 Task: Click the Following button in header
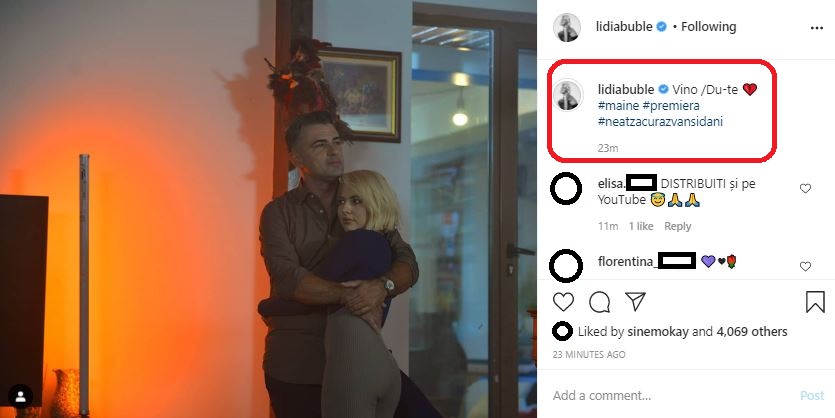(x=708, y=27)
